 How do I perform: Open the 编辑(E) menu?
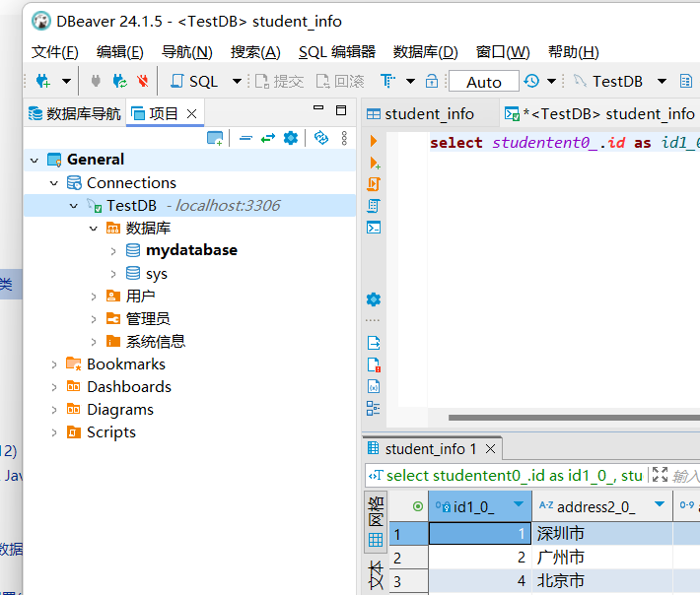click(x=120, y=52)
